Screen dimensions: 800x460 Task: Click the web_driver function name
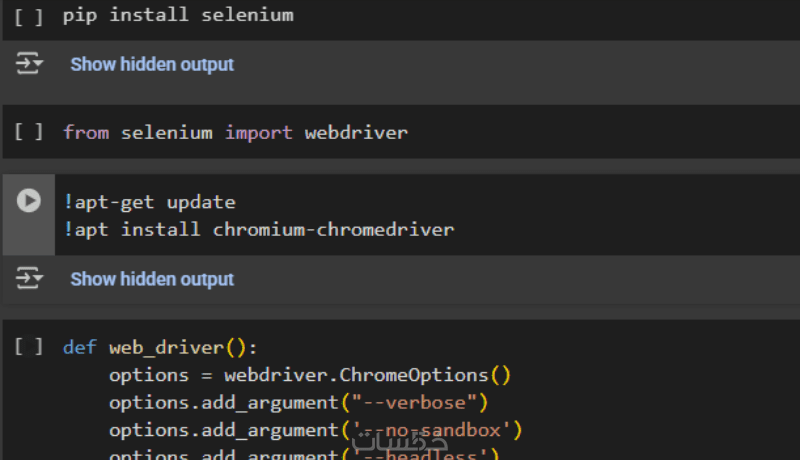click(x=167, y=348)
